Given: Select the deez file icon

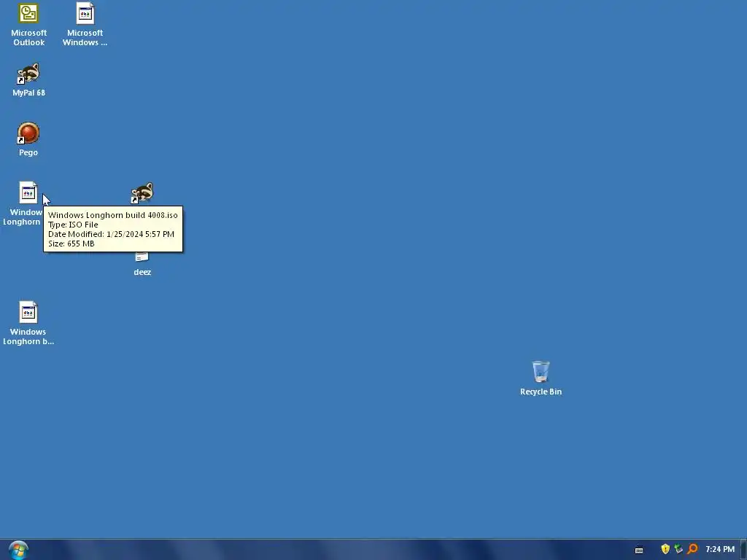Looking at the screenshot, I should (x=142, y=257).
